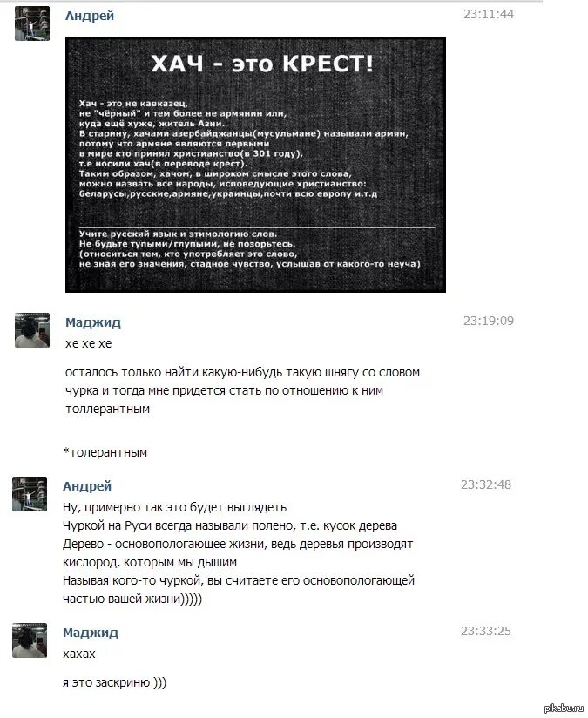Select the '*толерантным' correction message
This screenshot has width=588, height=718.
click(x=105, y=452)
